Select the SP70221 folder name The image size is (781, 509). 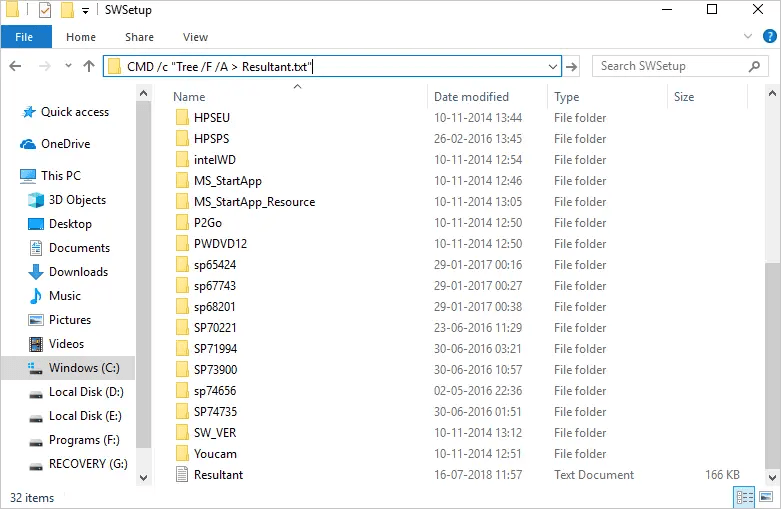[x=215, y=328]
